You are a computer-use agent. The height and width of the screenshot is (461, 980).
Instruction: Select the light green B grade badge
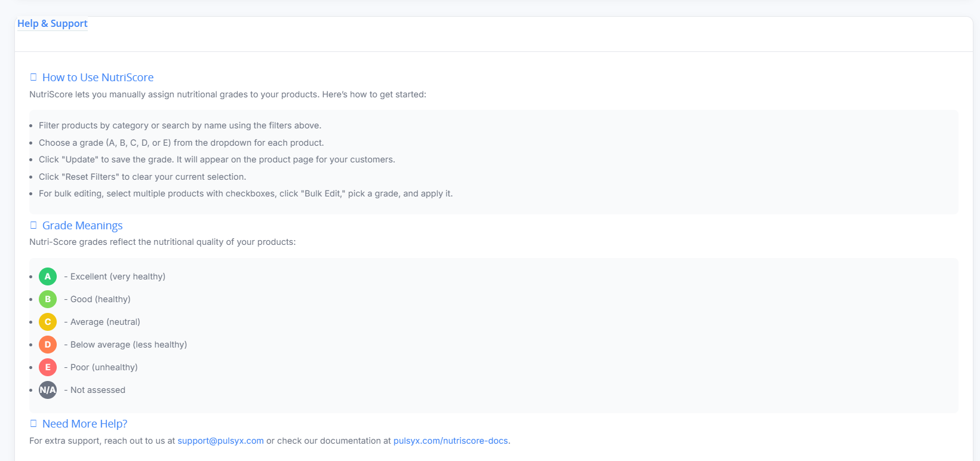[x=48, y=299]
